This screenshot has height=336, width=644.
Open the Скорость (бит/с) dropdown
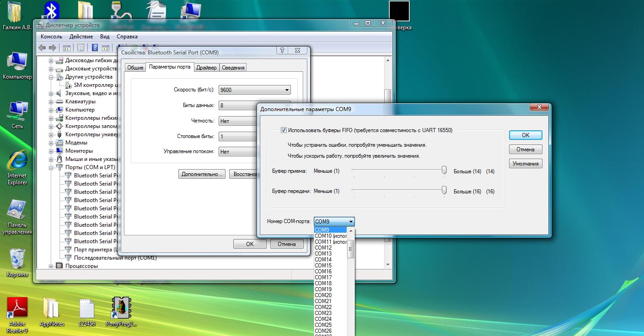click(254, 90)
